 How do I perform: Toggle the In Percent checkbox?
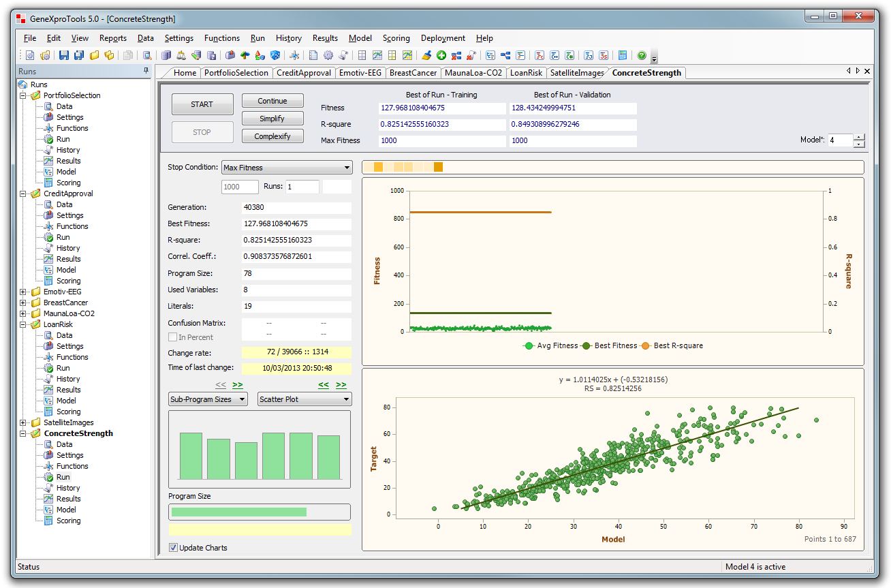pyautogui.click(x=173, y=337)
